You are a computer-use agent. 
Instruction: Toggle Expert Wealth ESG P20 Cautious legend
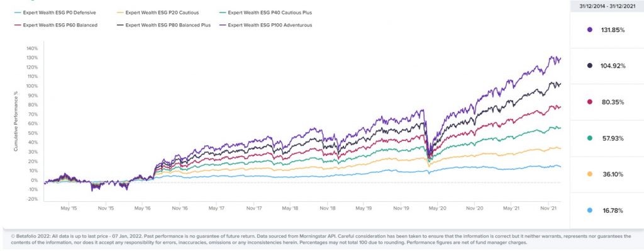click(x=158, y=13)
